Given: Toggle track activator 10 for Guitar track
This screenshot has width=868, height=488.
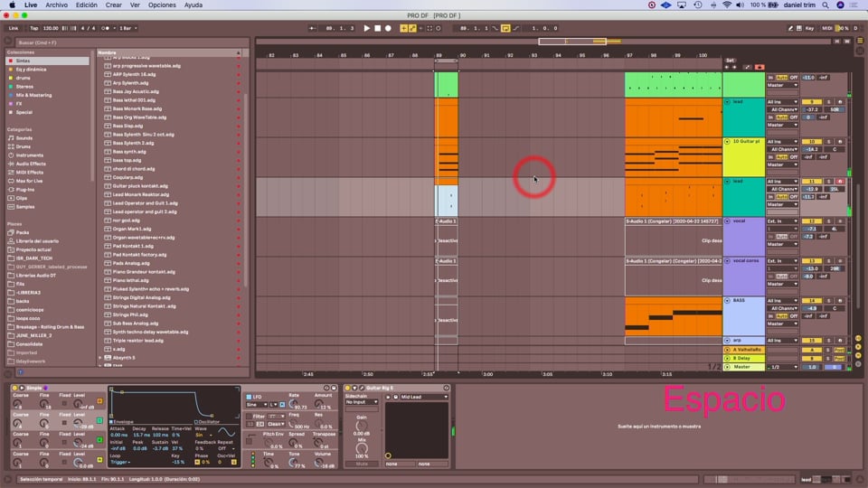Looking at the screenshot, I should coord(812,142).
